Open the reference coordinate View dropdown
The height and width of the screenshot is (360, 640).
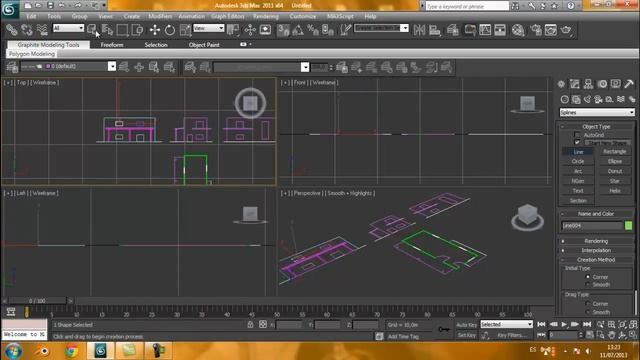tap(209, 28)
